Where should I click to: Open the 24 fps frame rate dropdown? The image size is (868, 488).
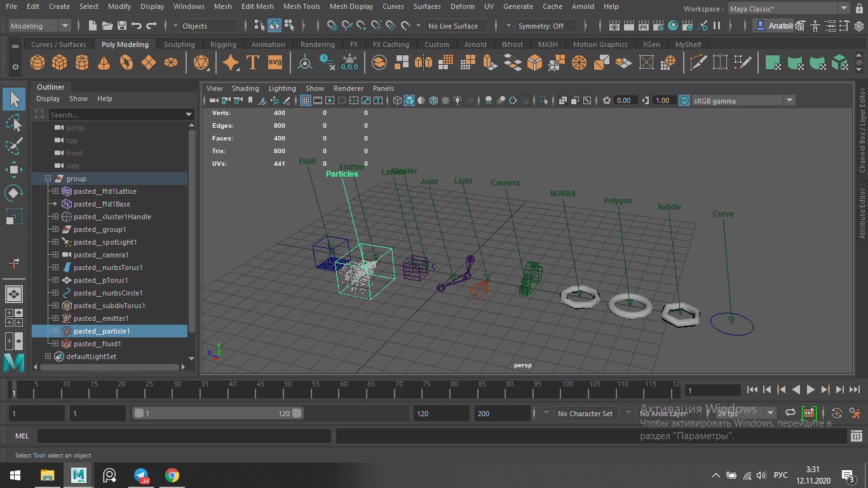(x=745, y=413)
